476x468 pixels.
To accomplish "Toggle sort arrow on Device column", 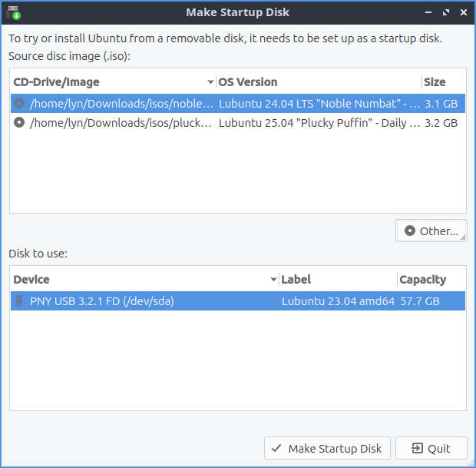I will tap(273, 280).
